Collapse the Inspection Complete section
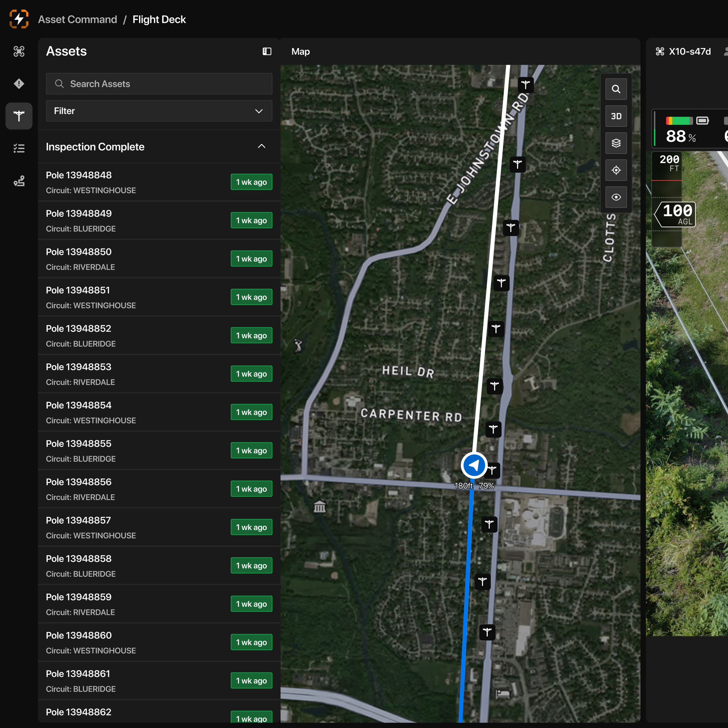728x728 pixels. coord(262,146)
